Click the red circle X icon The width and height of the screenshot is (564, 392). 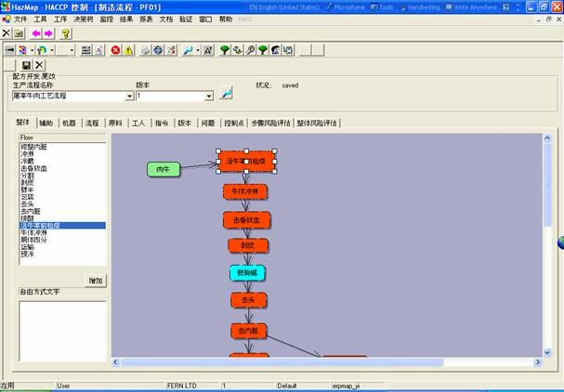(115, 49)
